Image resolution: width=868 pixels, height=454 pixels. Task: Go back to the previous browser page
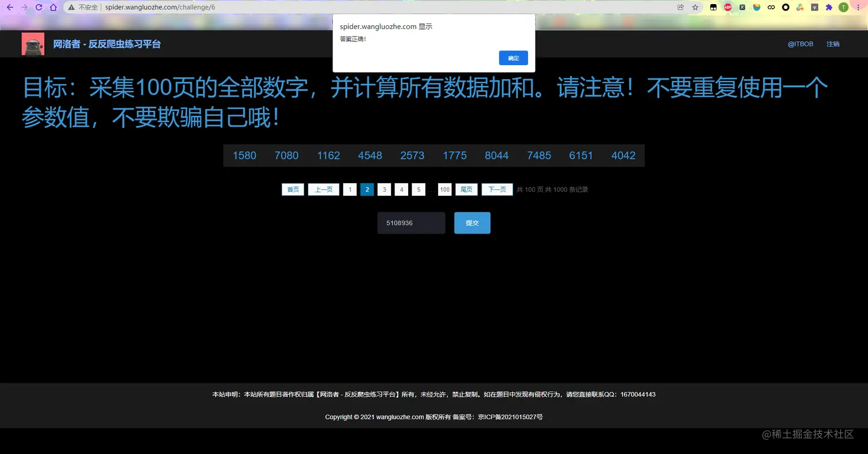point(10,7)
